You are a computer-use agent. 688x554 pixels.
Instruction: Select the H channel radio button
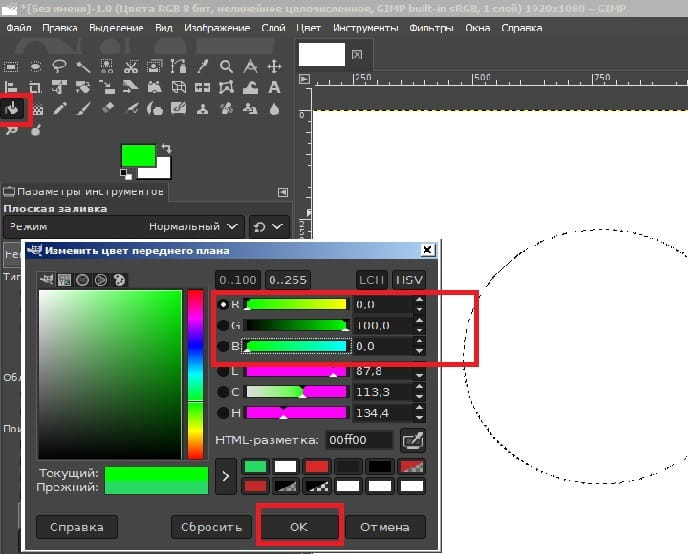coord(223,412)
